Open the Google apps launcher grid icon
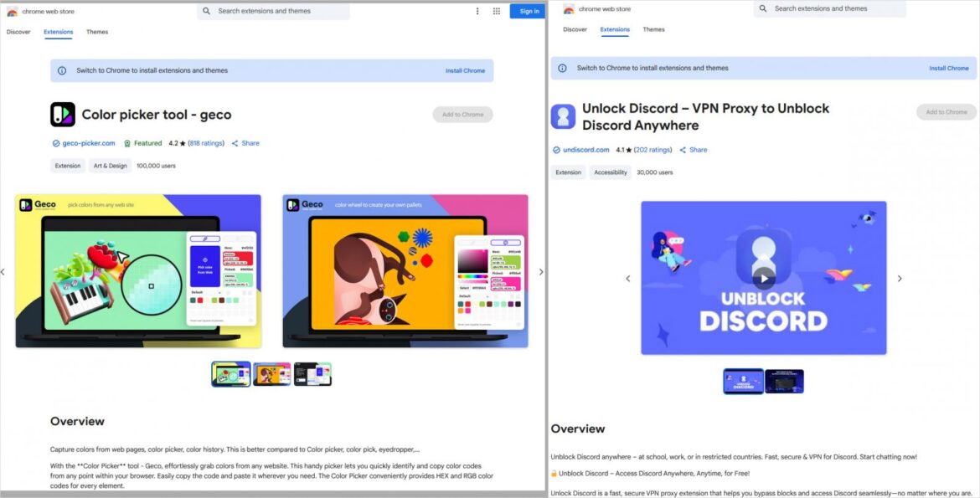 [x=497, y=11]
